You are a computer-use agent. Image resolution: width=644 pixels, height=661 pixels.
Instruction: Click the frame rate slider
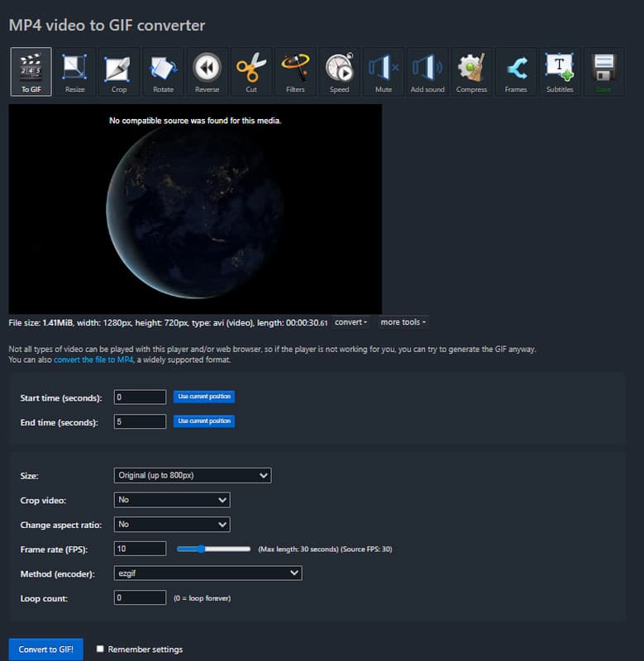coord(213,549)
